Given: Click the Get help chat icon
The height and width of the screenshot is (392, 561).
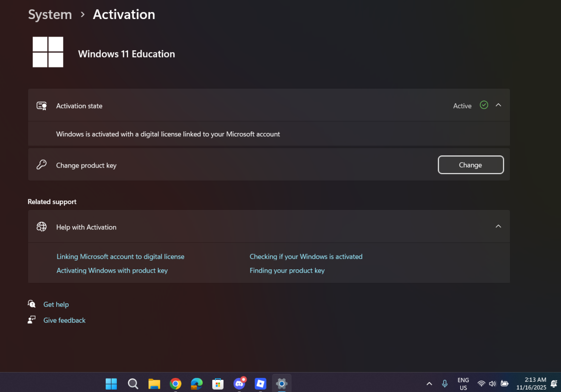Looking at the screenshot, I should (x=32, y=304).
